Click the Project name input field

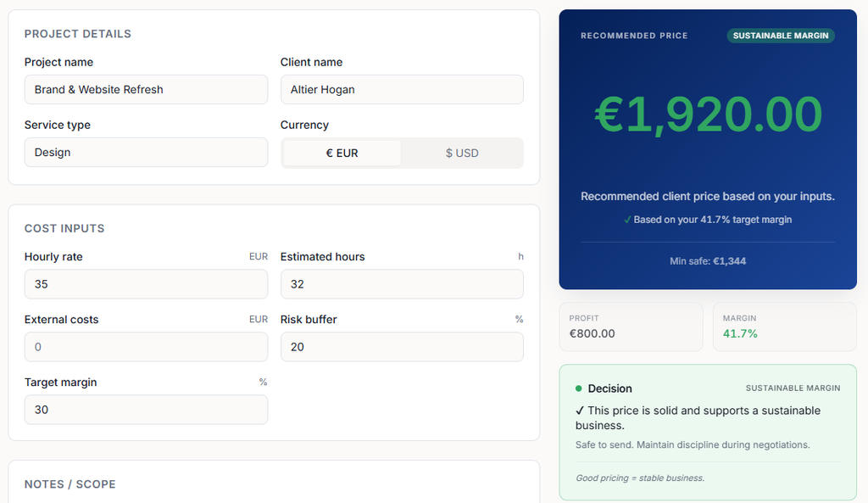point(146,90)
